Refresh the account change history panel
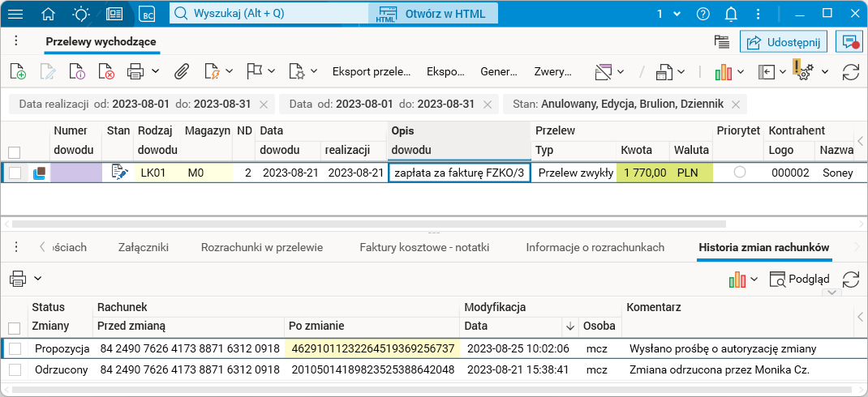 pos(850,280)
